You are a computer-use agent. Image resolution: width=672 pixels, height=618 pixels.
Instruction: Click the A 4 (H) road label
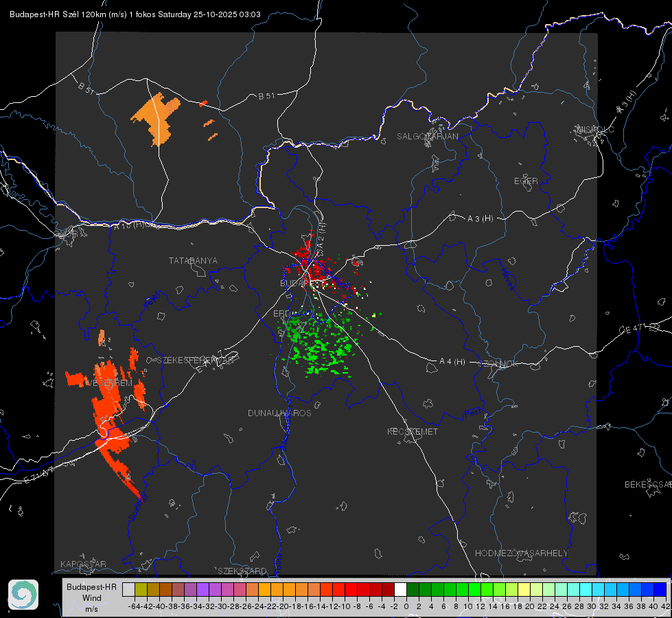coord(452,362)
